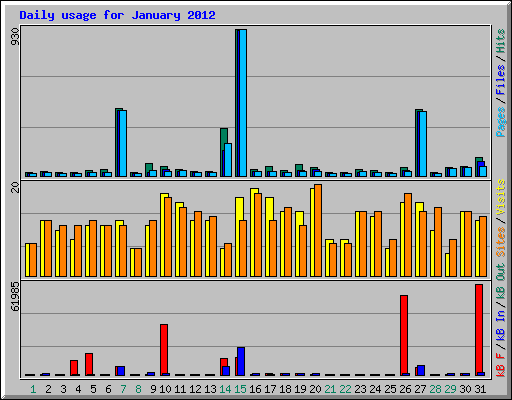Click day label "23" on the x-axis
Image resolution: width=512 pixels, height=400 pixels.
click(x=360, y=389)
